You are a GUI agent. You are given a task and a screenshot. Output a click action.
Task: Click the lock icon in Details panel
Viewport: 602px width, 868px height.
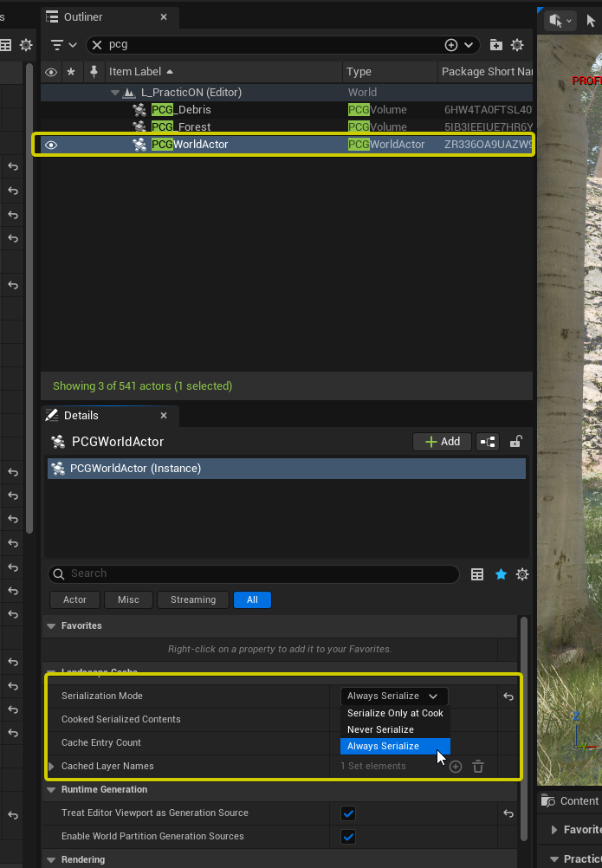(x=516, y=442)
